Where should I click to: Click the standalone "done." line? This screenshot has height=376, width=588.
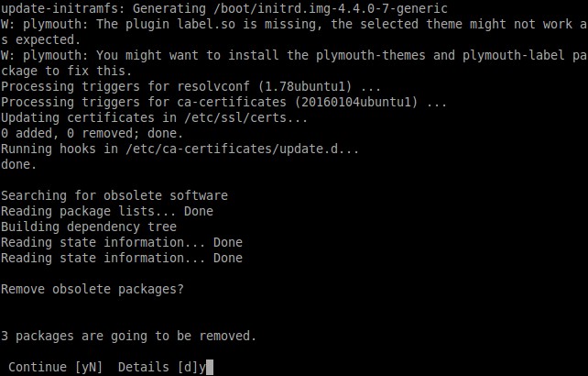pos(19,165)
